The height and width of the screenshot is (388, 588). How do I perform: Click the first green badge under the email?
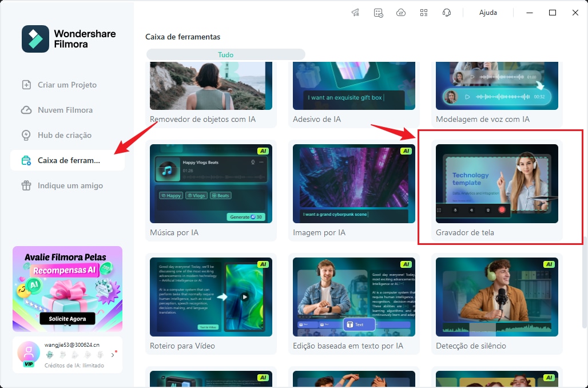[x=50, y=355]
